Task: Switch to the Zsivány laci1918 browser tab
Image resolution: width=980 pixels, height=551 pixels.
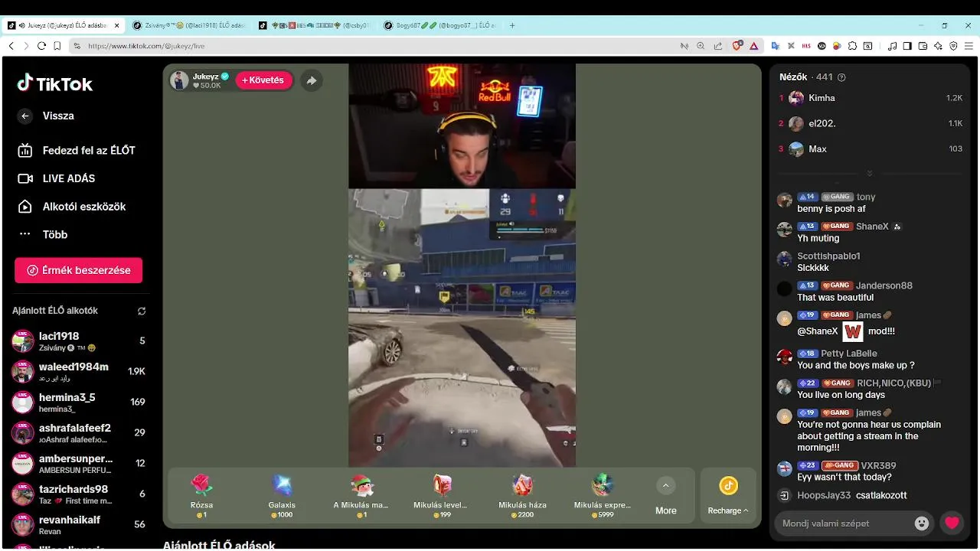Action: [189, 25]
